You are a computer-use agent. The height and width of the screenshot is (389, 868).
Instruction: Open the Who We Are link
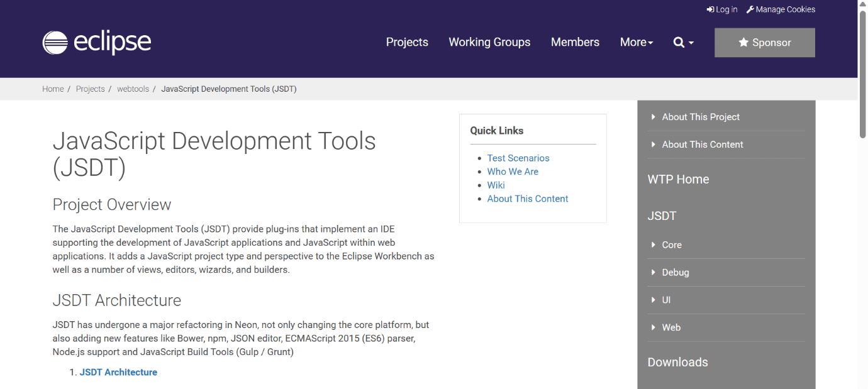[513, 172]
